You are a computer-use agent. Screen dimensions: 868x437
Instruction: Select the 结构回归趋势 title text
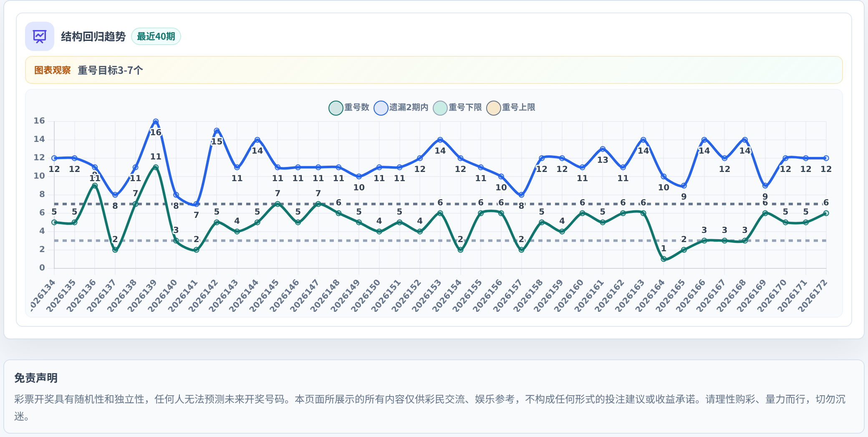pyautogui.click(x=93, y=37)
